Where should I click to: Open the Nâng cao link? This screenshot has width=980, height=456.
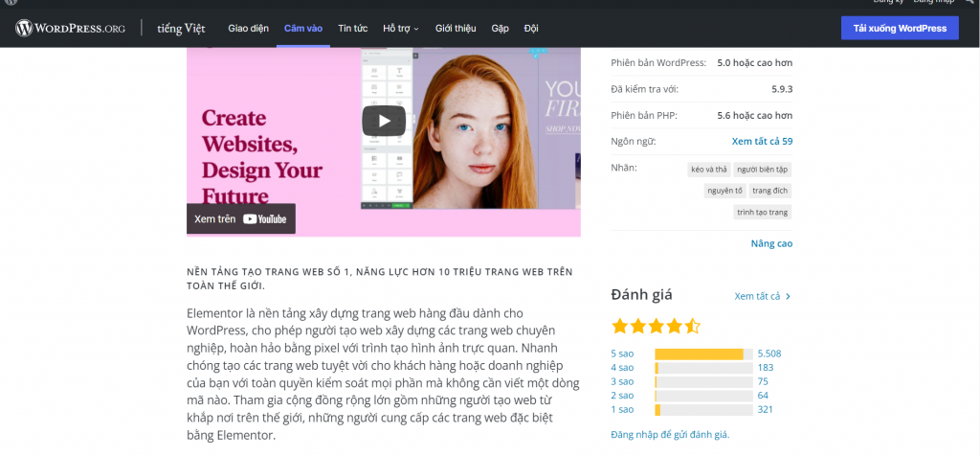click(x=771, y=243)
